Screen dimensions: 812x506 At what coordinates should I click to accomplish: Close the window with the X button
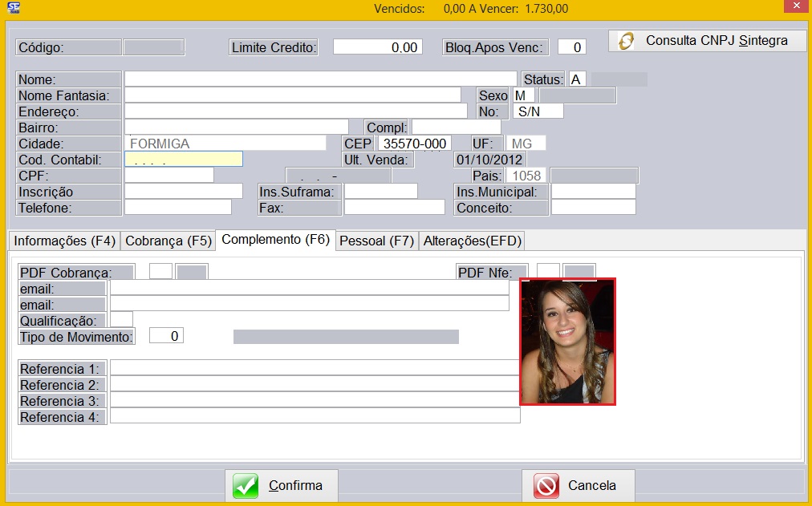pyautogui.click(x=794, y=9)
